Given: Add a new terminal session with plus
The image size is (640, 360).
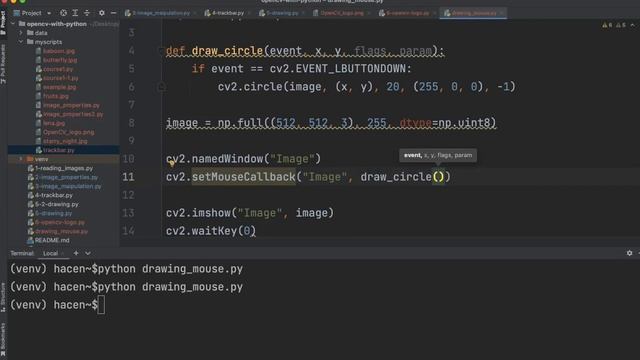Looking at the screenshot, I should [76, 253].
